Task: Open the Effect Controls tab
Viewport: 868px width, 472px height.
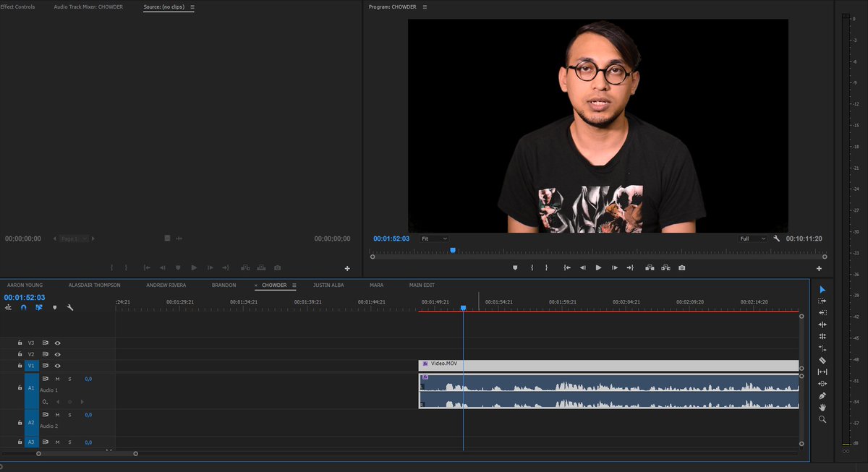Action: point(17,7)
